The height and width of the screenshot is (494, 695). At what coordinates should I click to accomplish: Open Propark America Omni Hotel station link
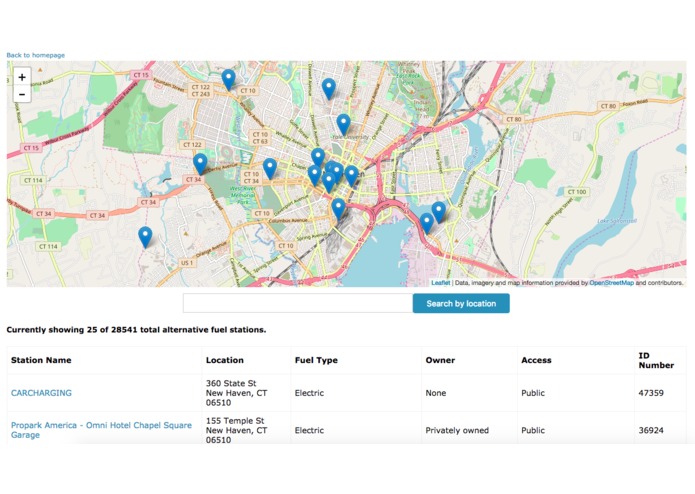tap(101, 430)
